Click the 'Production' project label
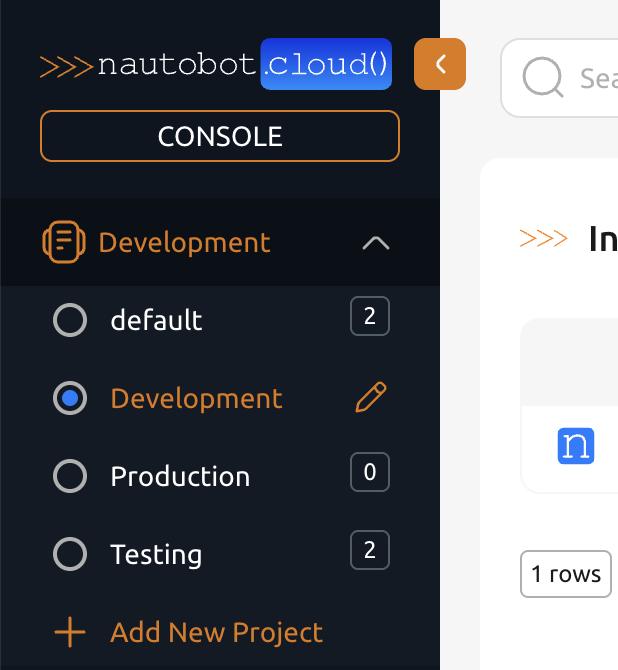Image resolution: width=618 pixels, height=670 pixels. [x=180, y=476]
